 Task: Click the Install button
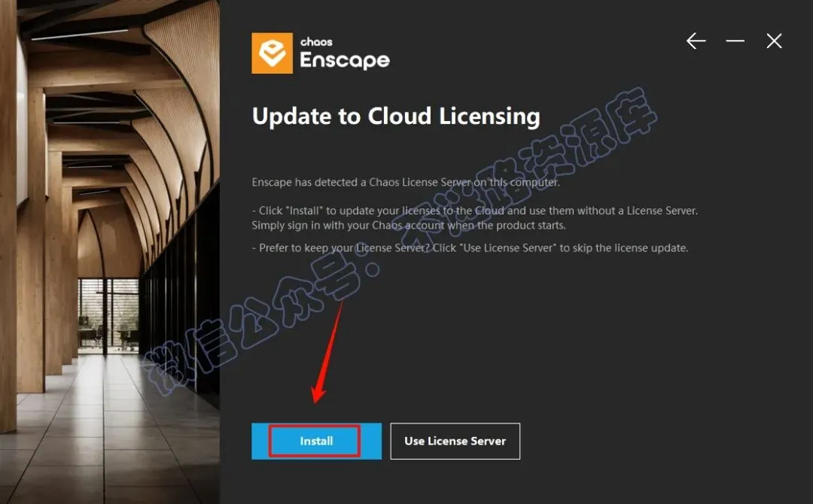click(316, 442)
